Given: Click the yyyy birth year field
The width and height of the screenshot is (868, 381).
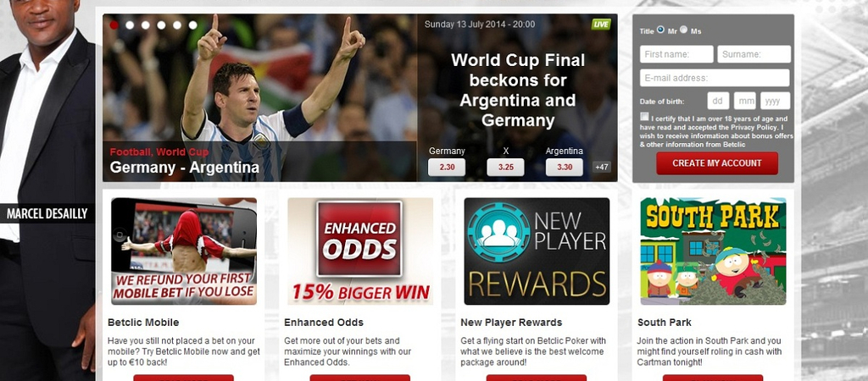Looking at the screenshot, I should pos(775,102).
